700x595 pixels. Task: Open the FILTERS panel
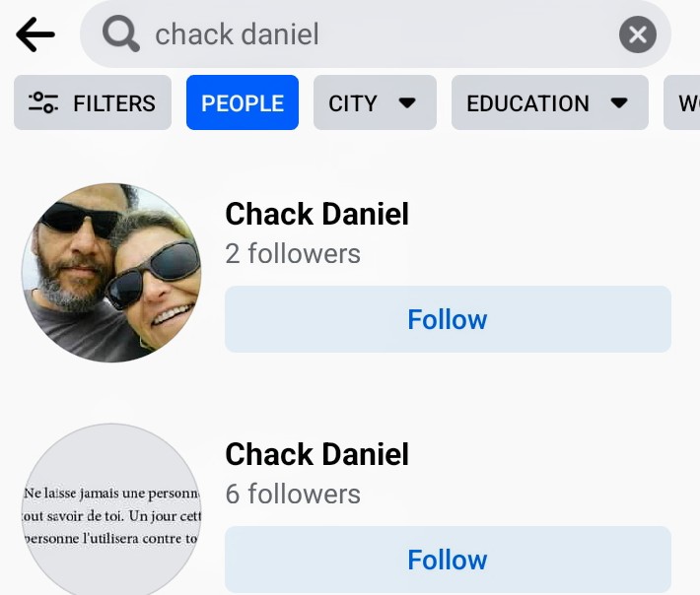(x=93, y=102)
